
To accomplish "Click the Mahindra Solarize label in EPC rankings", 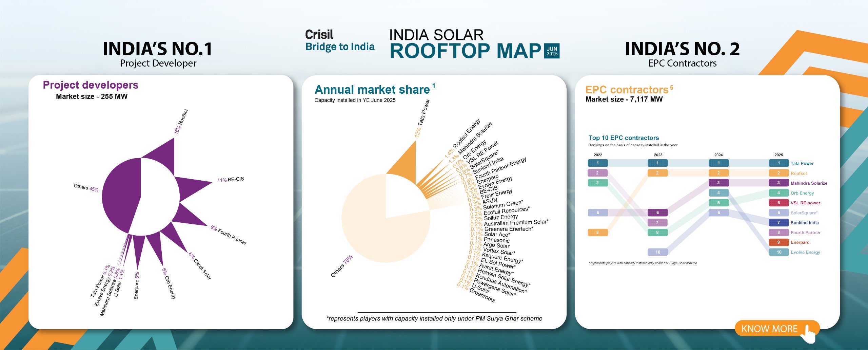I will [x=809, y=183].
